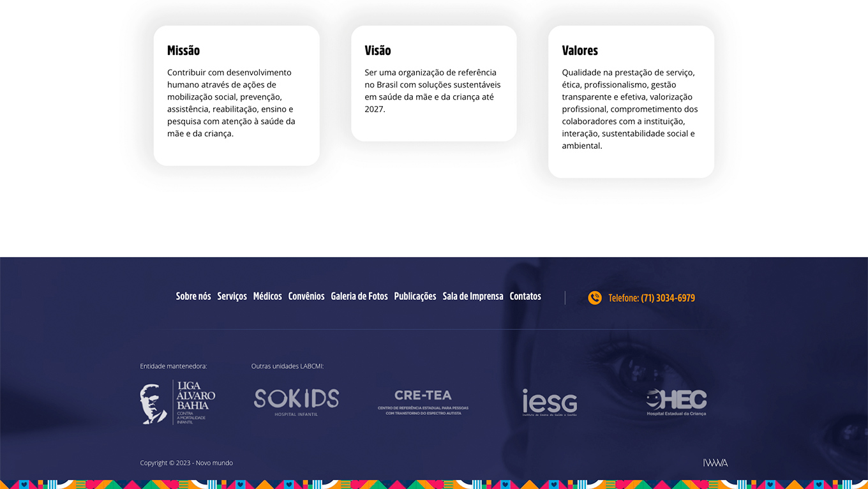Click the Copyright 2023 Novo mundo text

pos(186,463)
